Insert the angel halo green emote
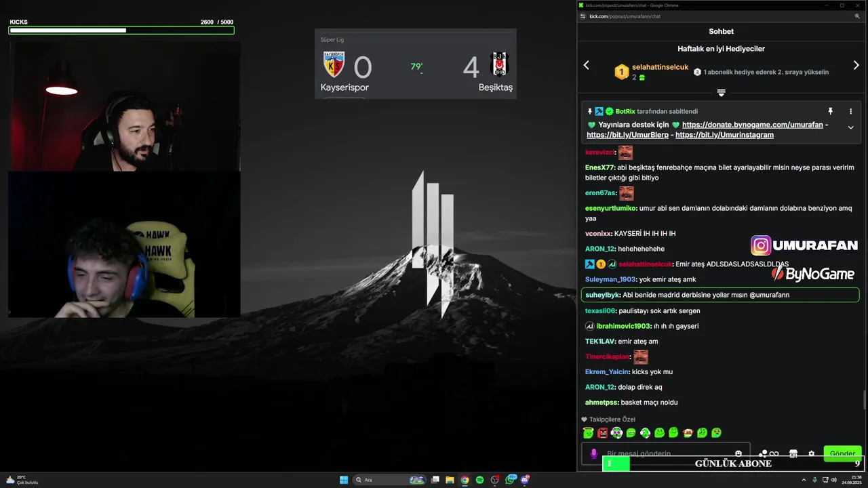This screenshot has width=868, height=488. 588,432
